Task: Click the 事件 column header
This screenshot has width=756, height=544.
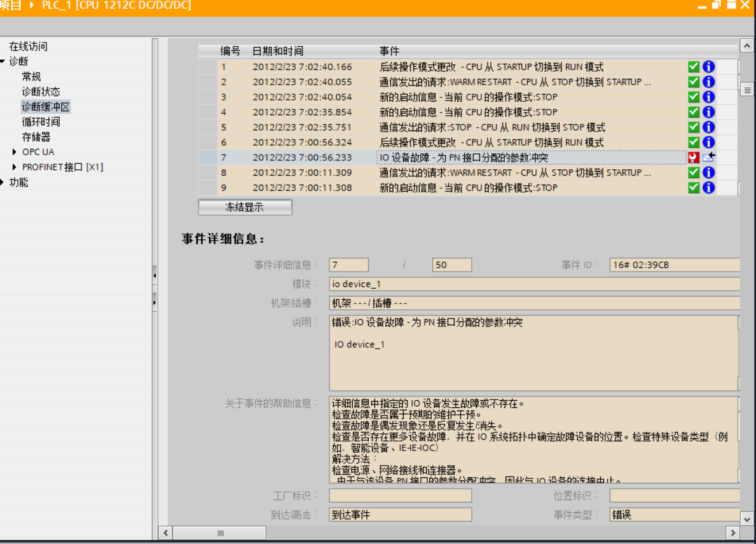Action: (x=389, y=51)
